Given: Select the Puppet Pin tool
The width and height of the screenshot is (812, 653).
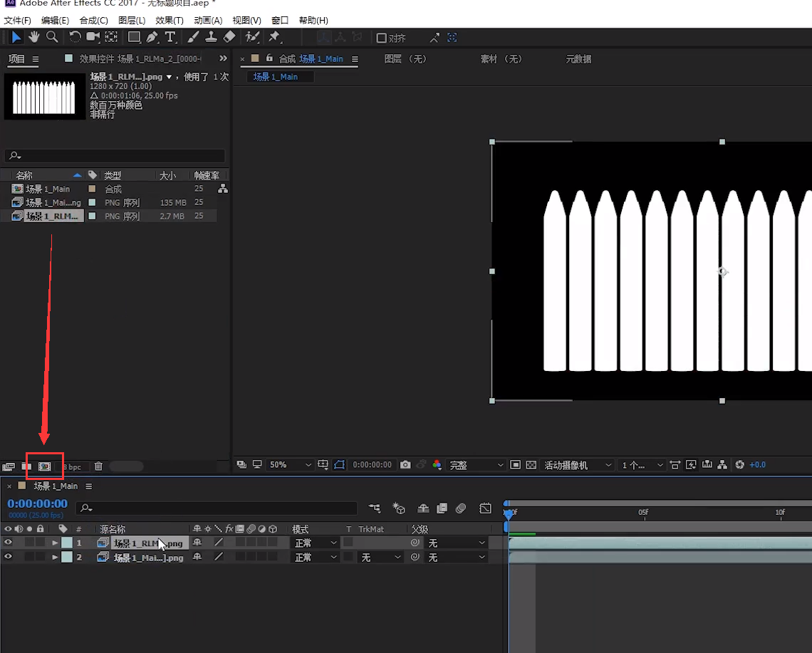Looking at the screenshot, I should [275, 37].
